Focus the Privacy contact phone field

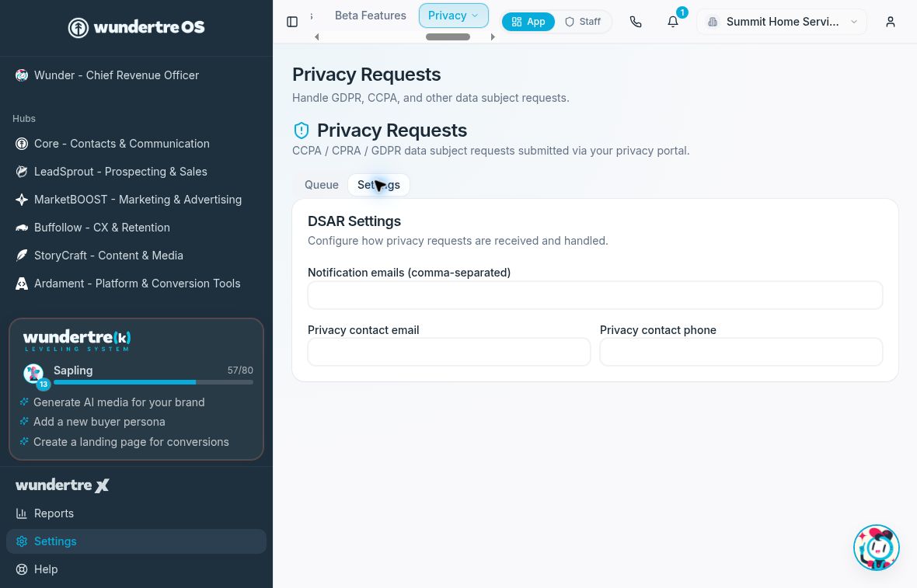click(741, 352)
